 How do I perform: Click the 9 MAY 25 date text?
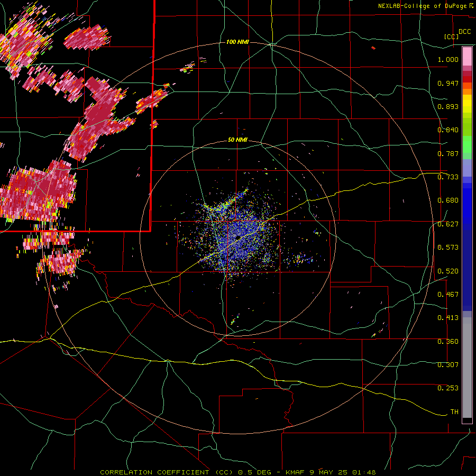click(x=328, y=472)
